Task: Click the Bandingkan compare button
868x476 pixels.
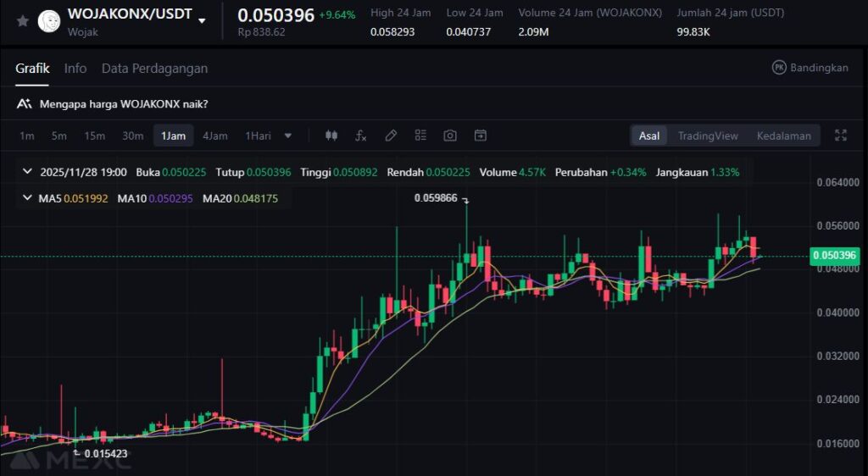Action: pyautogui.click(x=810, y=68)
